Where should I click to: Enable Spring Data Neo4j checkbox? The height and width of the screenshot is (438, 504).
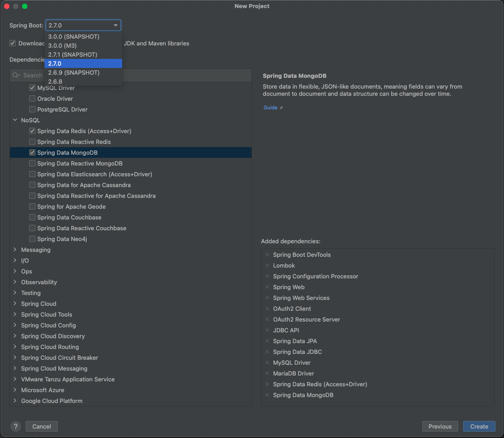(x=32, y=239)
